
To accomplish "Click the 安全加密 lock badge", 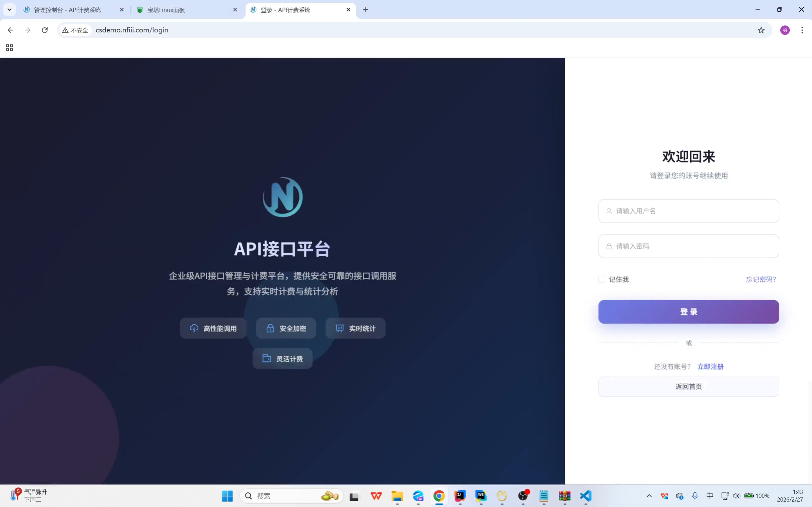I will click(x=286, y=328).
